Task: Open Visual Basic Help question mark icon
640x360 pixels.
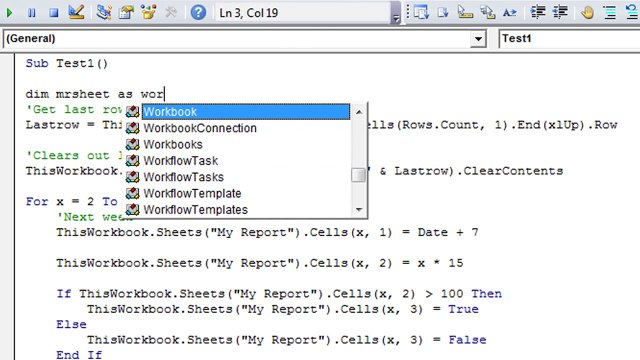Action: pyautogui.click(x=198, y=13)
